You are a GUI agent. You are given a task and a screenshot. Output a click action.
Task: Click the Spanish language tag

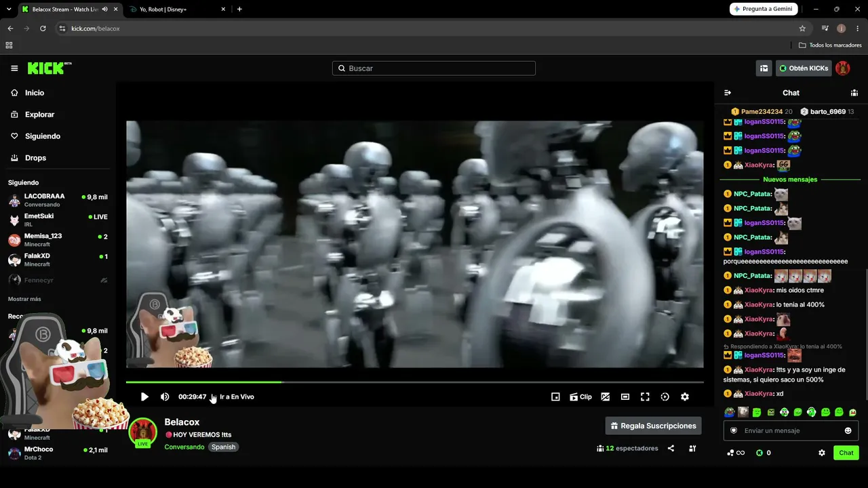pyautogui.click(x=223, y=447)
